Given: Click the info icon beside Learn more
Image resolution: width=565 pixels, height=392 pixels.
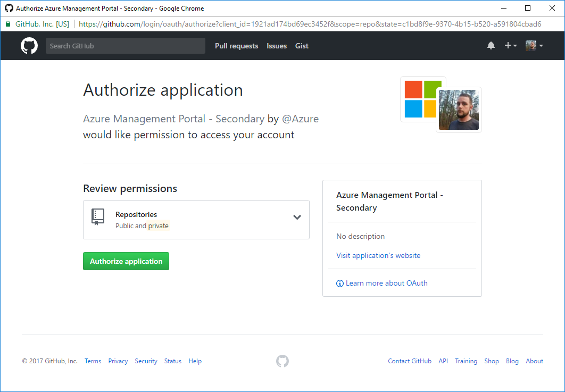Looking at the screenshot, I should pos(340,283).
